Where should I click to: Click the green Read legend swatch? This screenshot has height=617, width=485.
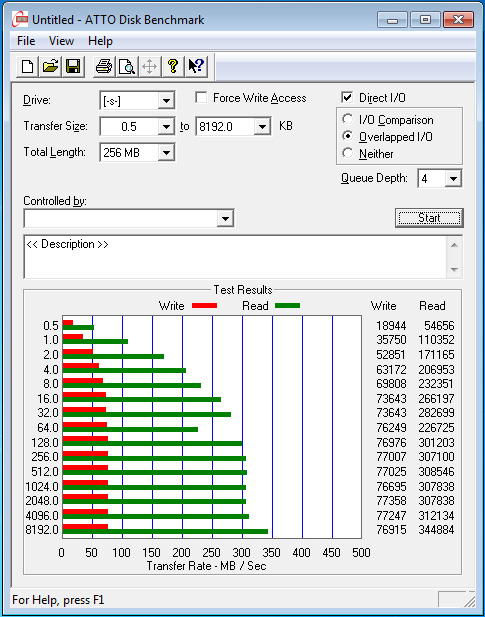click(288, 306)
